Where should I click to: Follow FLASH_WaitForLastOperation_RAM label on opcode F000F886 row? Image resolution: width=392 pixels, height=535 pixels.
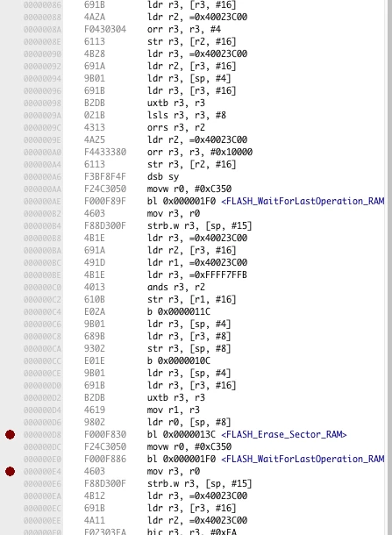click(303, 459)
